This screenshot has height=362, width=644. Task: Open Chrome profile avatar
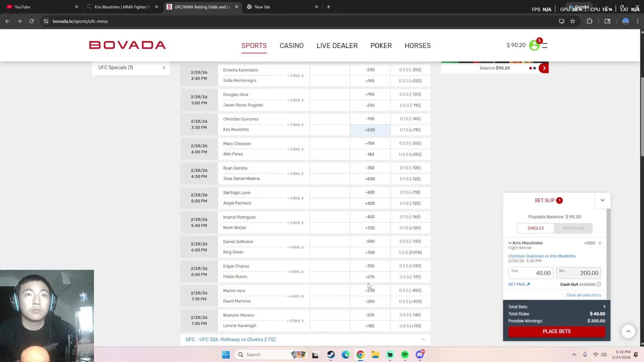point(625,21)
